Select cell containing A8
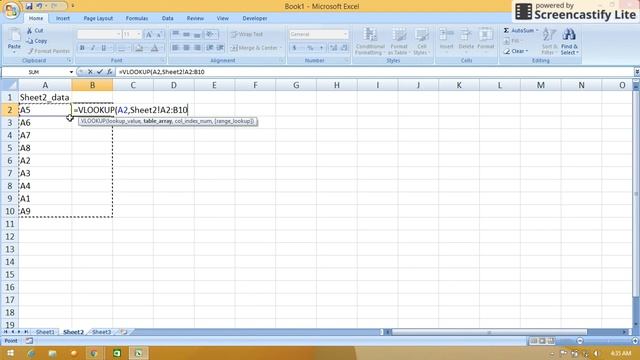The image size is (640, 360). point(45,148)
